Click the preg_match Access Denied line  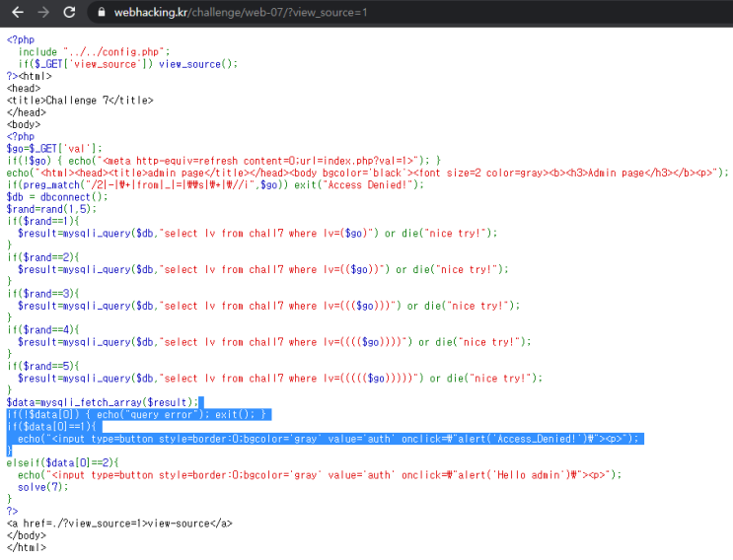(215, 185)
